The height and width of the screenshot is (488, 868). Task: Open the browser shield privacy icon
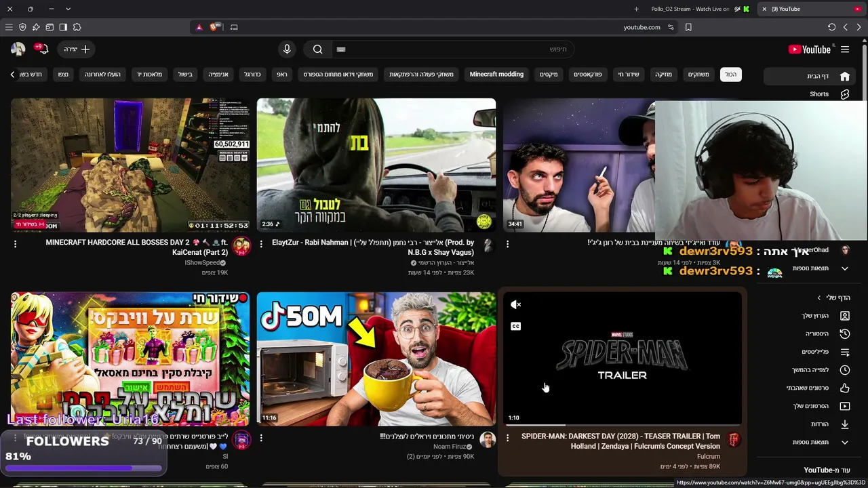click(22, 27)
